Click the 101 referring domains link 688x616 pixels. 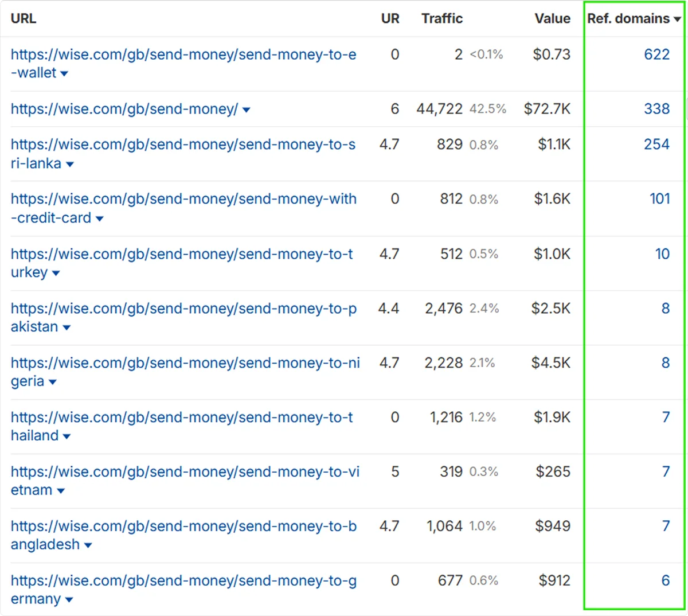(659, 198)
